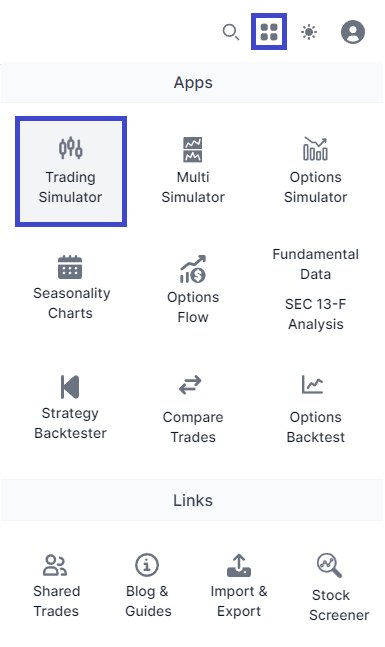Open Import & Export link

click(x=239, y=586)
